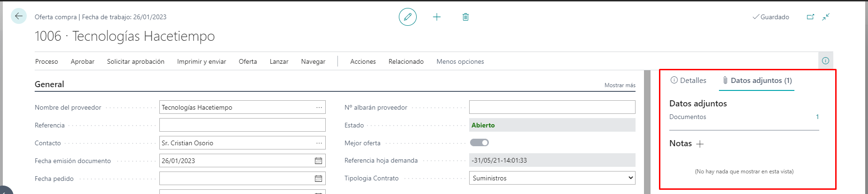The width and height of the screenshot is (868, 194).
Task: Toggle the Mejor oferta switch
Action: coord(479,142)
